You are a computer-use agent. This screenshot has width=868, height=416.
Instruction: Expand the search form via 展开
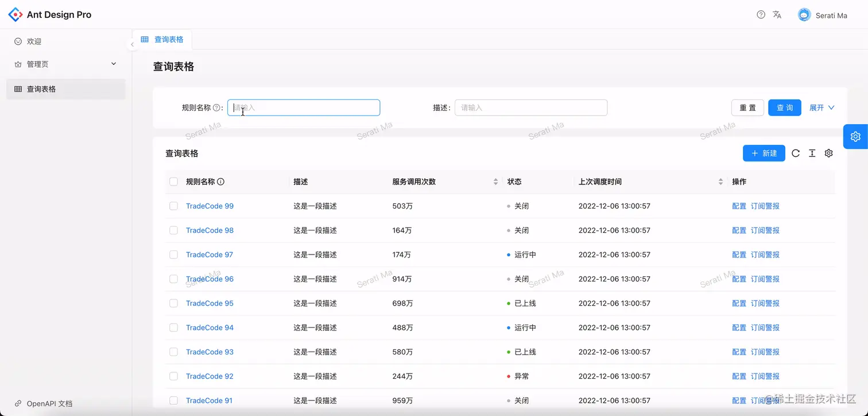tap(821, 107)
